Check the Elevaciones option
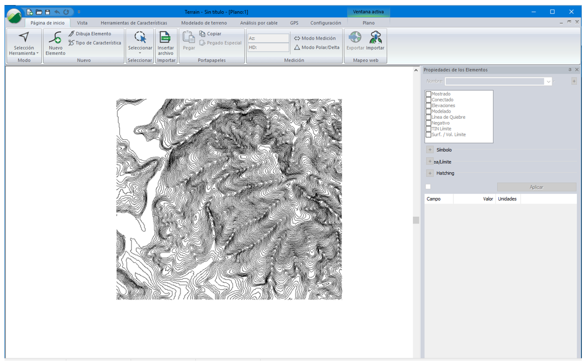 click(428, 106)
